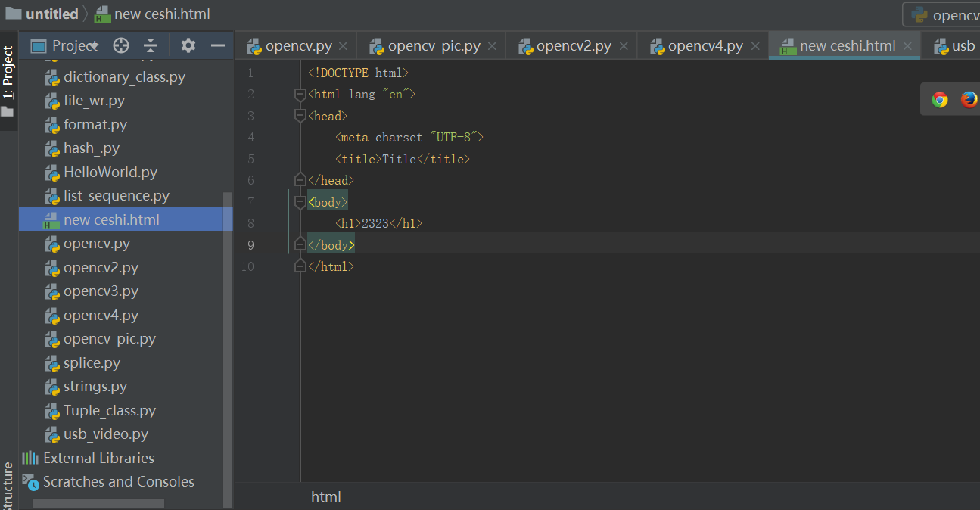980x510 pixels.
Task: Click new ceshi.html in navigation breadcrumb
Action: 162,14
